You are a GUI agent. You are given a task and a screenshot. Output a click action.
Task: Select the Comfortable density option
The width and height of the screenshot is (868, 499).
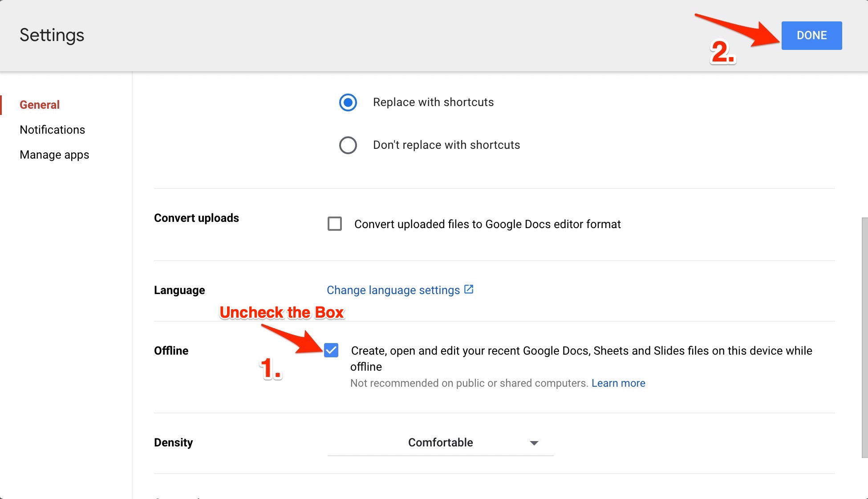tap(440, 442)
